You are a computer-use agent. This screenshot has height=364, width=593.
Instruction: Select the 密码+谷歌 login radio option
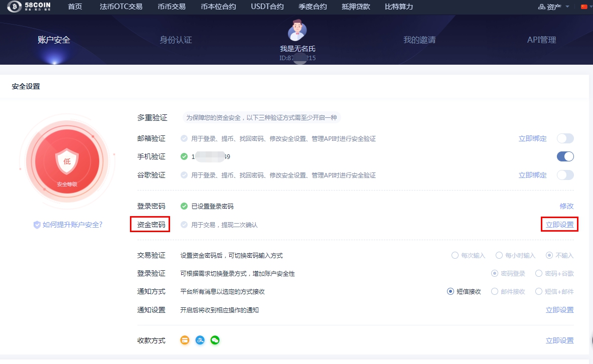539,273
